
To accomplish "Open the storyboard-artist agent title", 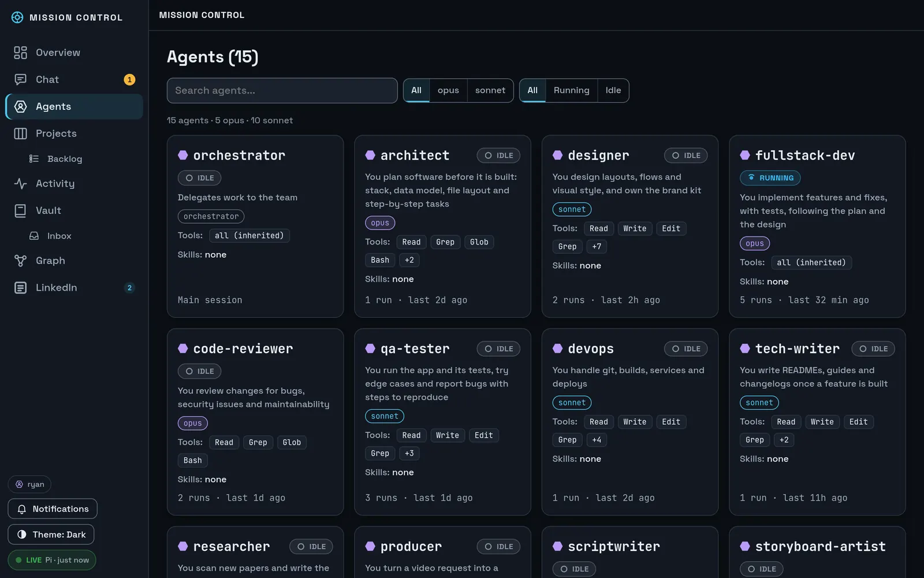I will point(821,546).
